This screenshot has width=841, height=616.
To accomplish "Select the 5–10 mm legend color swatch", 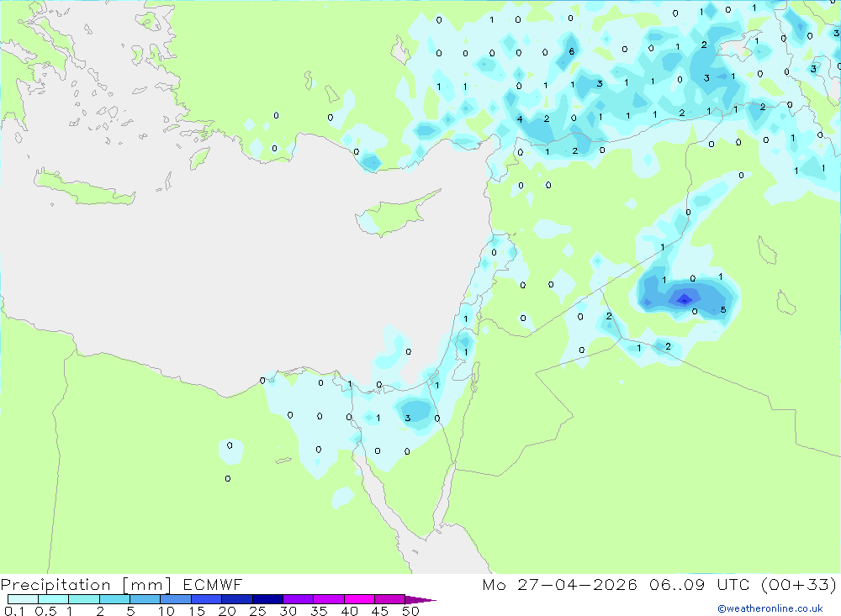I will tap(145, 599).
